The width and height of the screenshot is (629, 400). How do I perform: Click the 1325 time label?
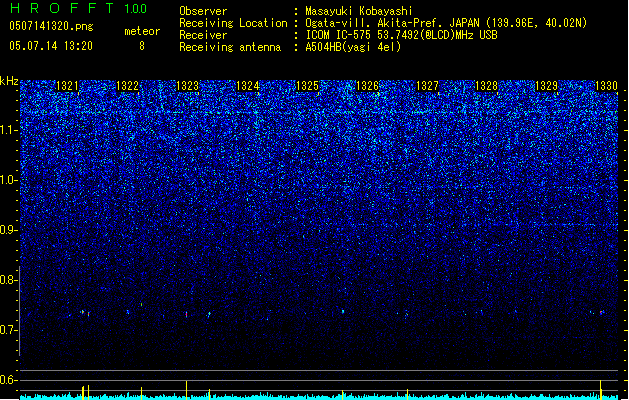307,86
